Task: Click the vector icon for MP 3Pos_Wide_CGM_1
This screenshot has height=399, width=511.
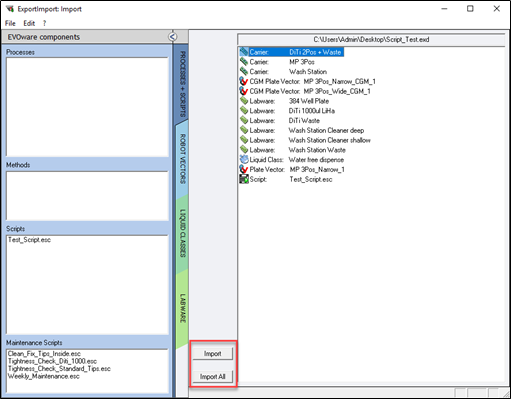Action: [x=244, y=91]
